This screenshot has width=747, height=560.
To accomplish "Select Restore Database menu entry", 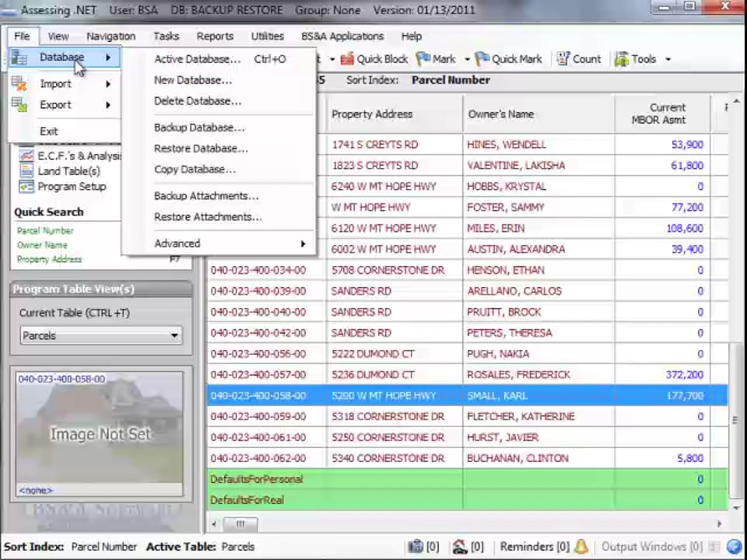I will (200, 149).
